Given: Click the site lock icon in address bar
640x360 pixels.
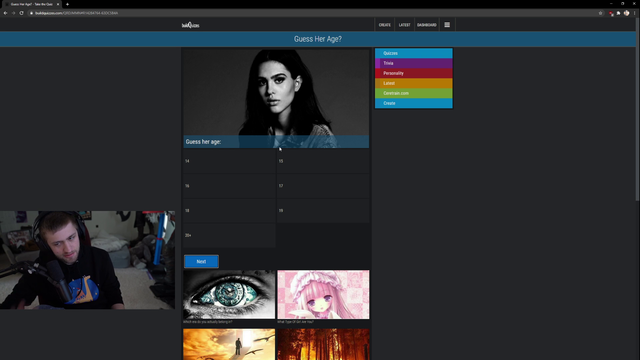Looking at the screenshot, I should (x=31, y=13).
